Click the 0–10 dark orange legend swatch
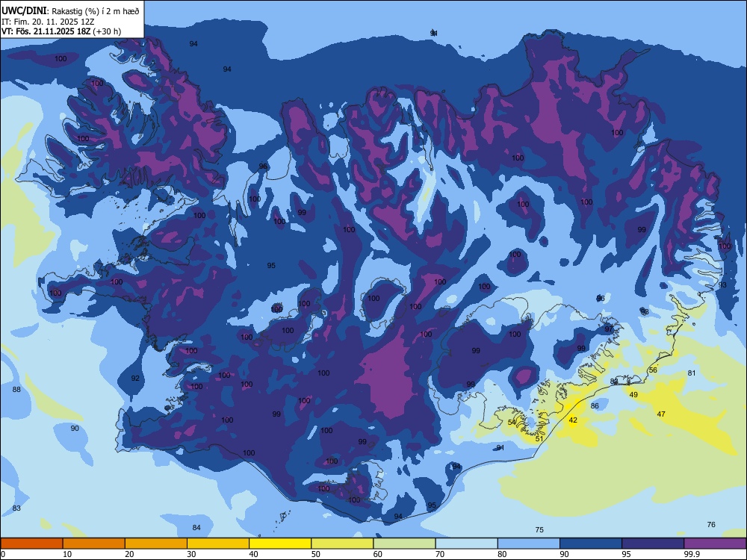747x560 pixels. click(31, 544)
